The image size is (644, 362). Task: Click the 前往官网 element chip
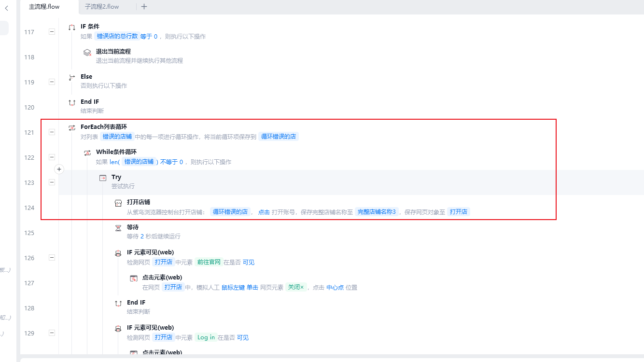(209, 262)
